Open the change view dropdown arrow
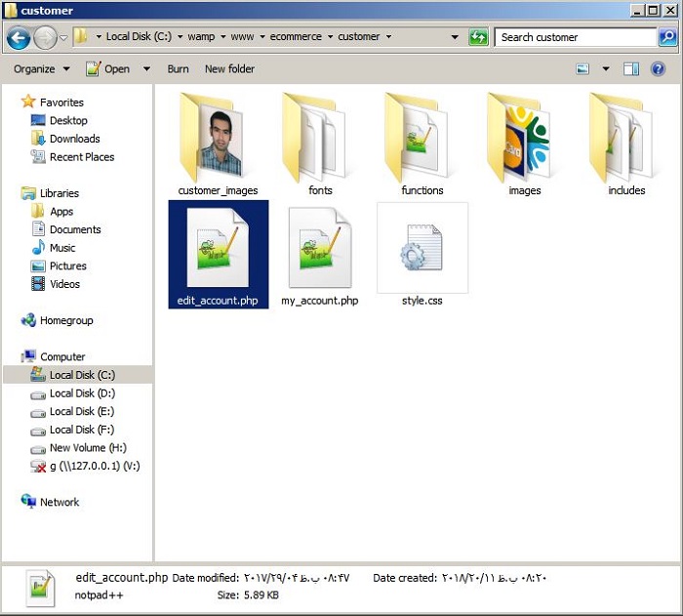The width and height of the screenshot is (683, 616). tap(605, 69)
